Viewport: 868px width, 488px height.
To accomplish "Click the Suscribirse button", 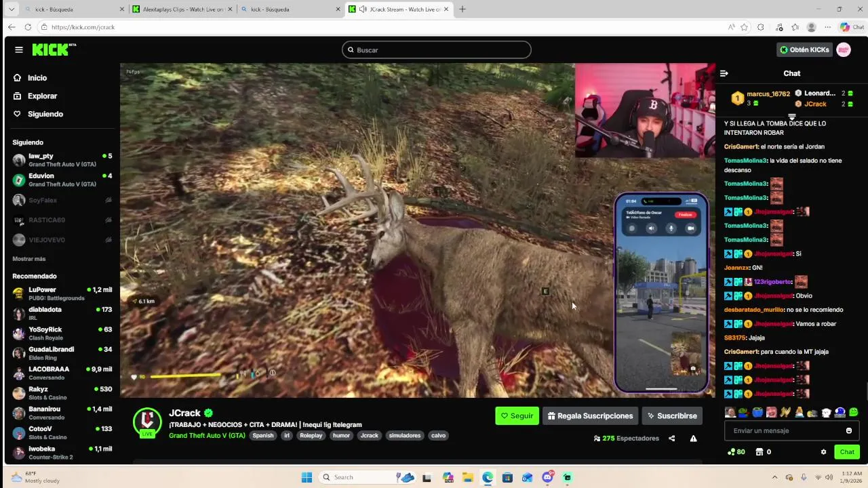I will click(x=672, y=416).
